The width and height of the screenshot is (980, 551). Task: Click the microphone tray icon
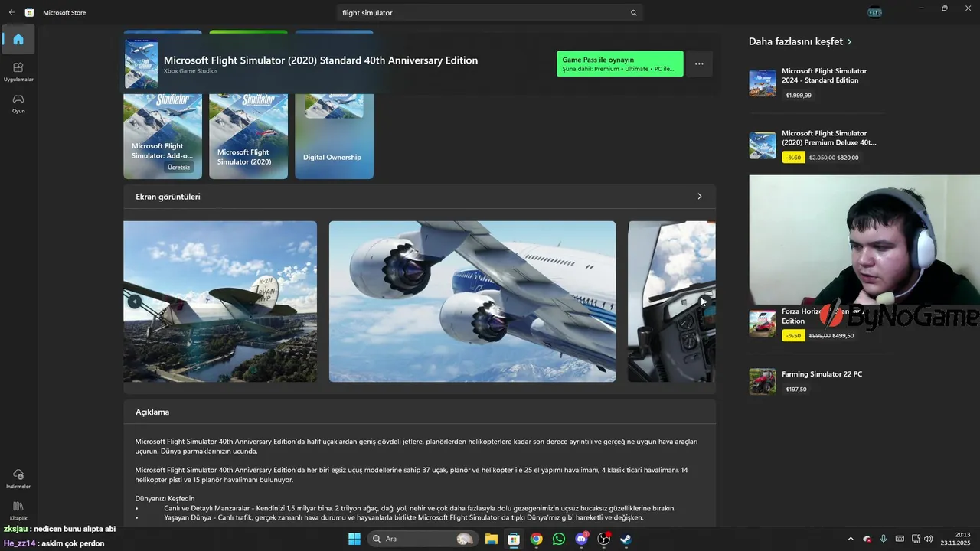[884, 539]
